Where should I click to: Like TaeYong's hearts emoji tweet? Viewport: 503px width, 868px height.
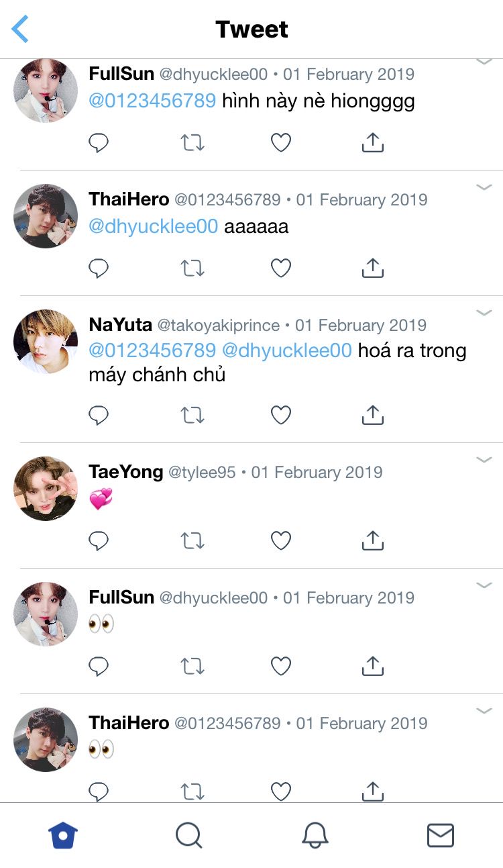coord(281,540)
